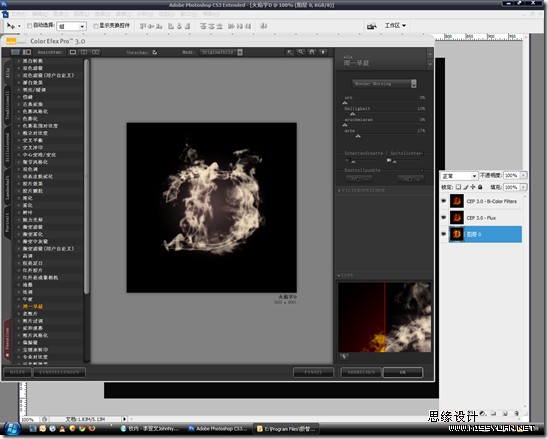Click the align horizontal centers icon

(179, 26)
